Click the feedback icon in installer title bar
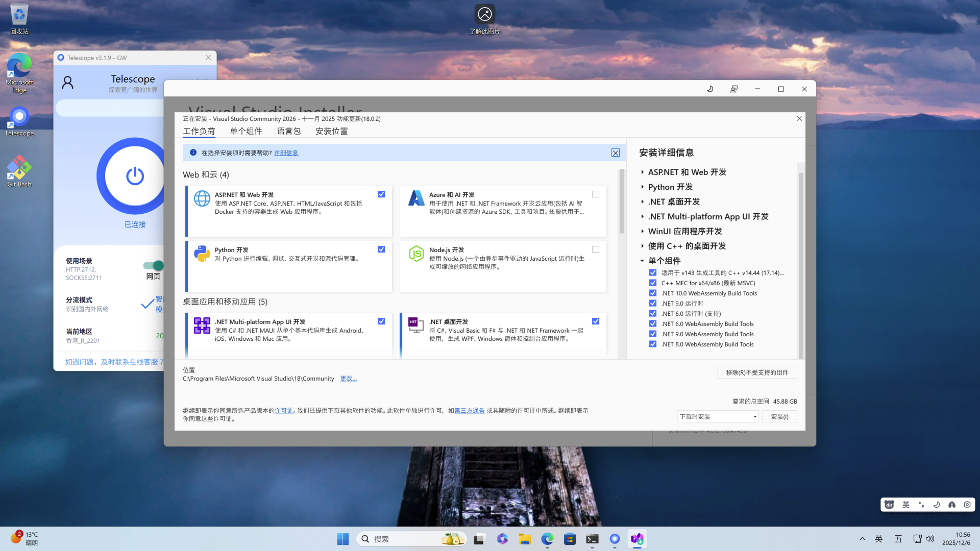 733,89
